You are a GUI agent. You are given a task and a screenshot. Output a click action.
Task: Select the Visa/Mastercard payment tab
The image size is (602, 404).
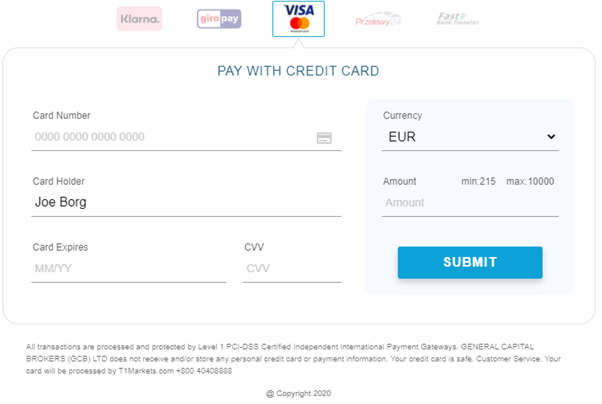click(298, 18)
